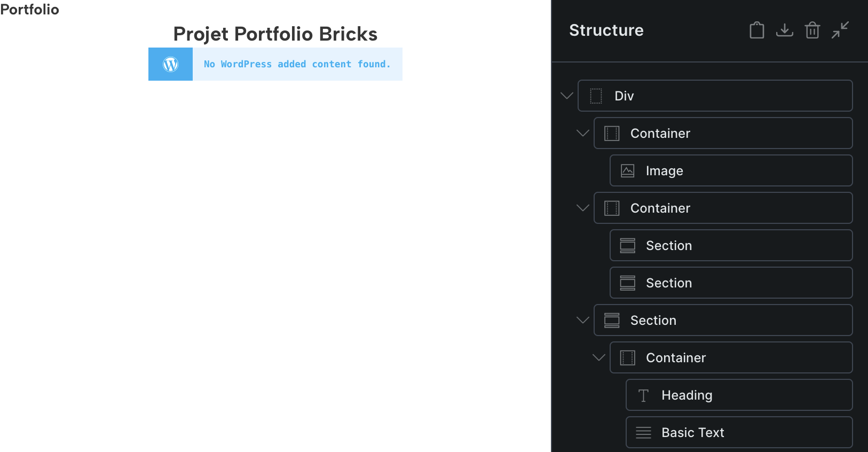This screenshot has height=452, width=868.
Task: Click the Portfolio text at top left
Action: click(29, 10)
